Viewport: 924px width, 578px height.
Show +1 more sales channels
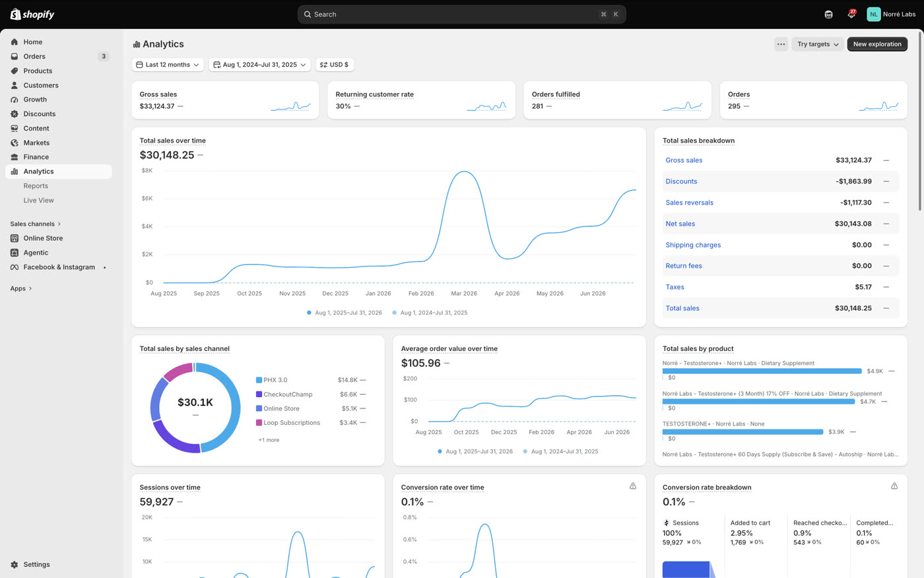coord(269,440)
